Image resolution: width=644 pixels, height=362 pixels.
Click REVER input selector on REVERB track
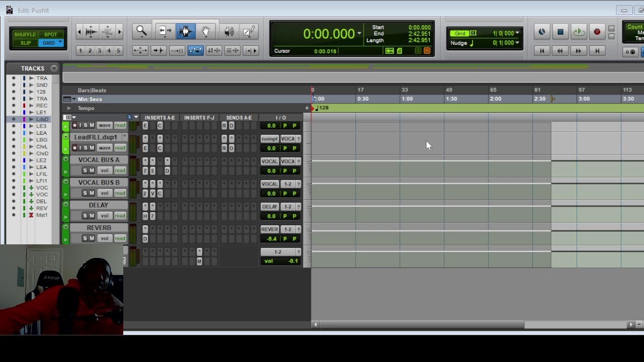[269, 229]
